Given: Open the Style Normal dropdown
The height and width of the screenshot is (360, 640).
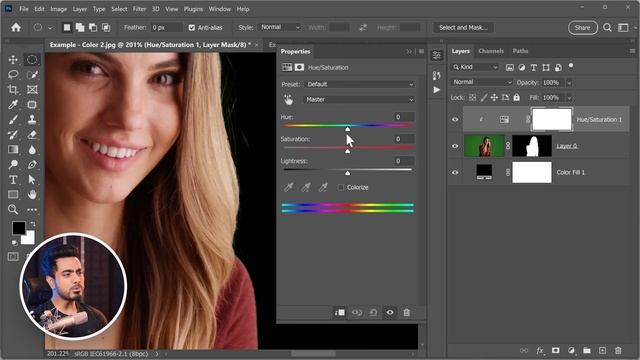Looking at the screenshot, I should click(280, 27).
